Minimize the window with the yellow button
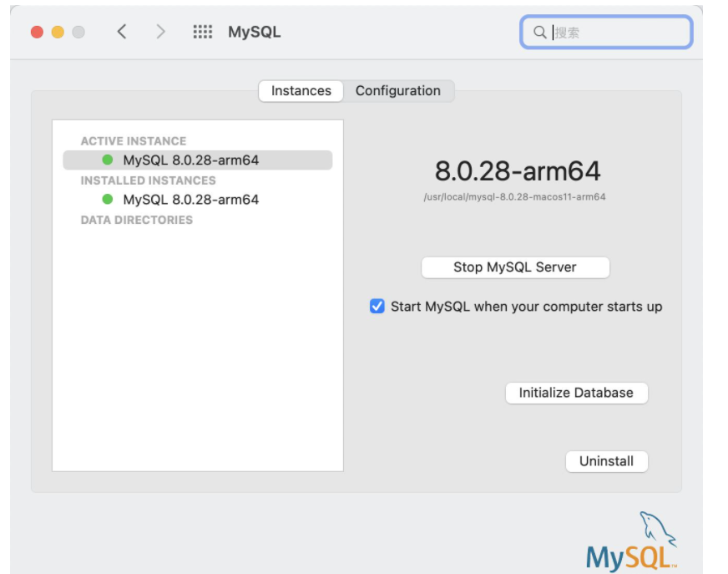This screenshot has height=574, width=728. (x=58, y=32)
